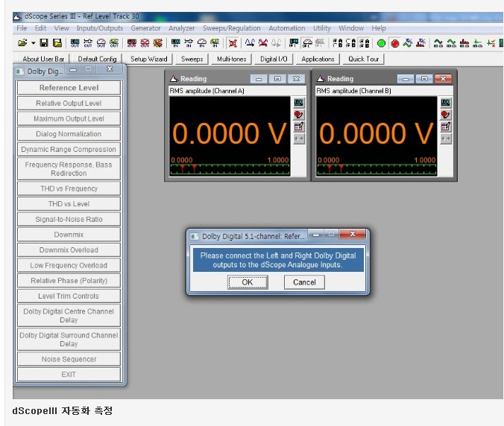
Task: Toggle the pressed meter dial reading icon
Action: pos(307,43)
